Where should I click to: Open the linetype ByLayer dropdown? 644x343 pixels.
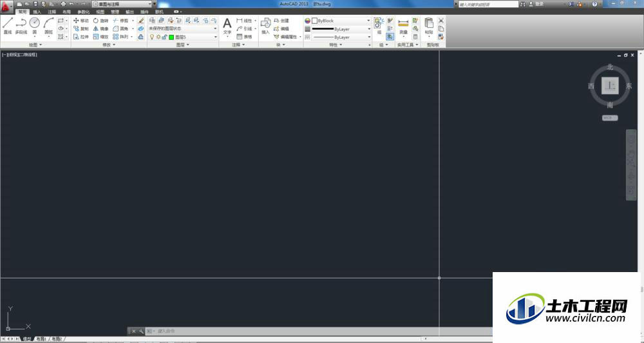pos(341,37)
